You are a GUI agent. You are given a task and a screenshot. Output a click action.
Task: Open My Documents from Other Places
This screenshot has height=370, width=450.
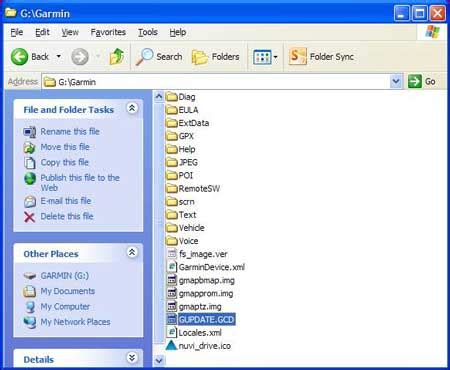68,291
